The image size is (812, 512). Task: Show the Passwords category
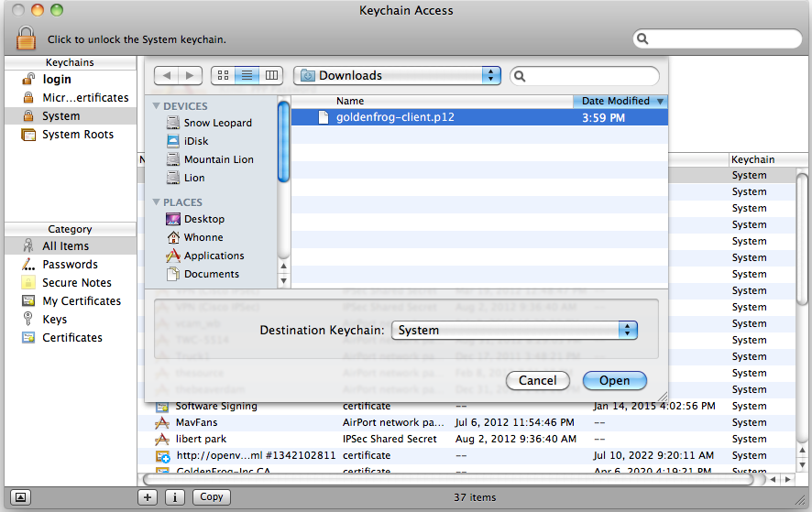[71, 264]
